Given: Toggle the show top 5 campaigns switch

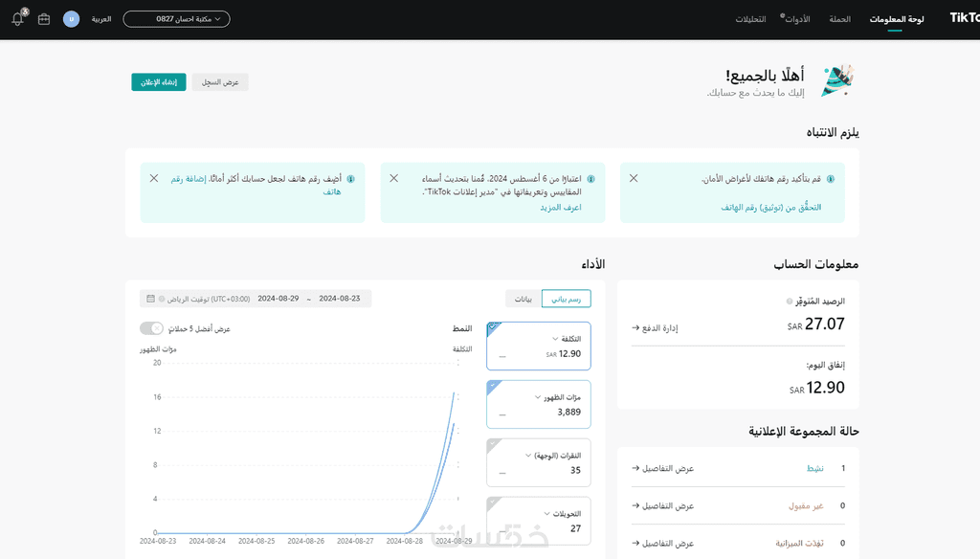Looking at the screenshot, I should coord(151,328).
